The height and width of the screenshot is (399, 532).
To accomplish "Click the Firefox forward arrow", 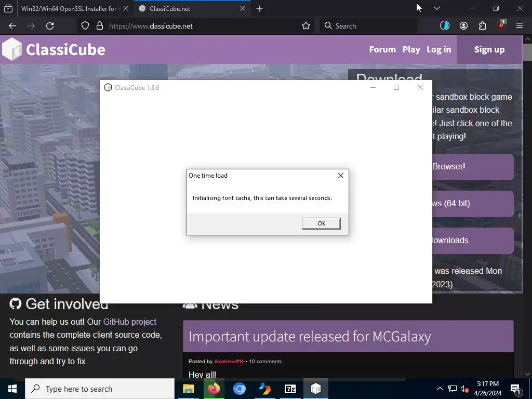I will (x=31, y=26).
